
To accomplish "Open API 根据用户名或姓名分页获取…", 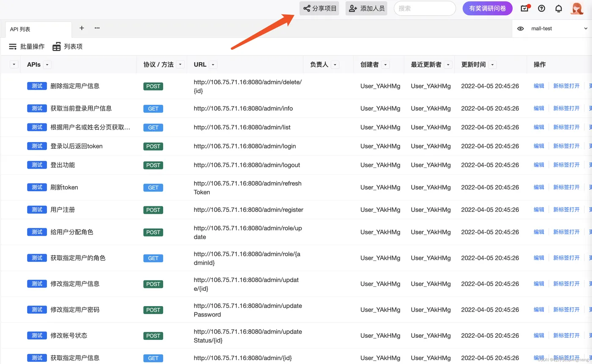I will (x=90, y=127).
